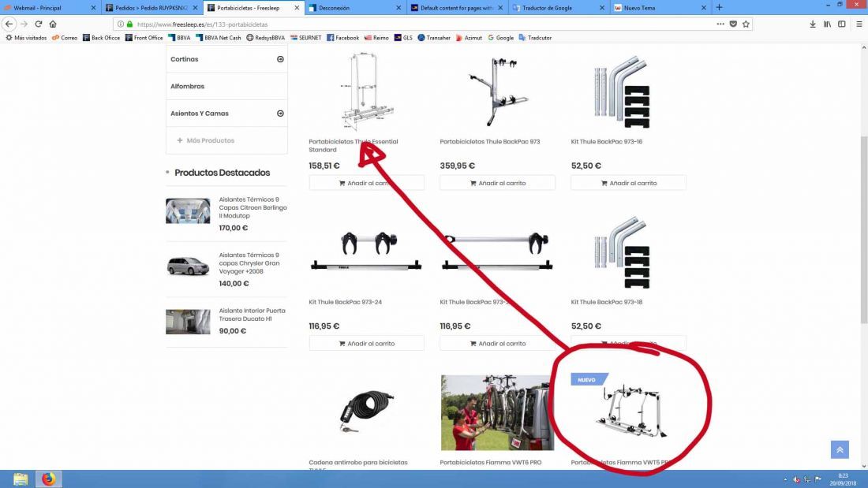This screenshot has height=488, width=868.
Task: Open Portabicicletas Thule BackPac 973 product link
Action: point(489,142)
